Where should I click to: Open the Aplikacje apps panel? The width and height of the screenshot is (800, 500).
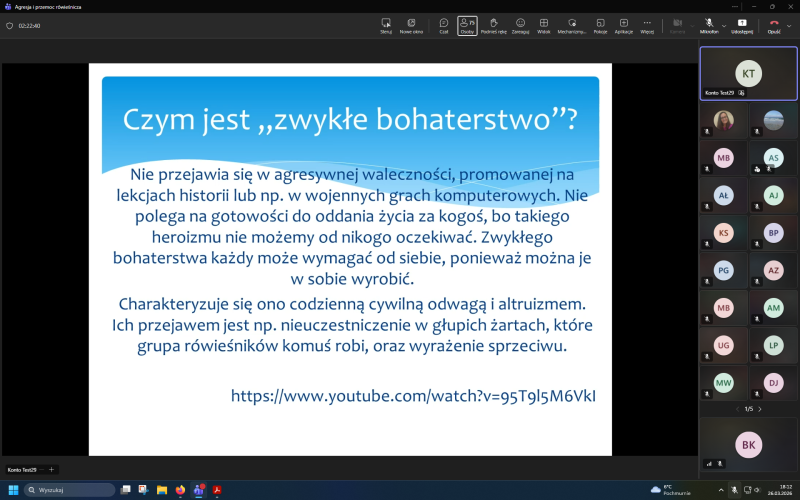[623, 25]
